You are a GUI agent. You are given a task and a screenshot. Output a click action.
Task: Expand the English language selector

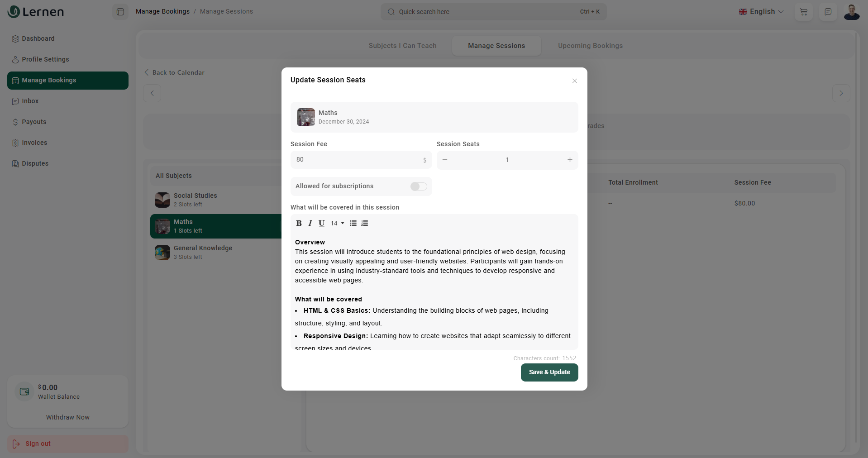(x=761, y=12)
